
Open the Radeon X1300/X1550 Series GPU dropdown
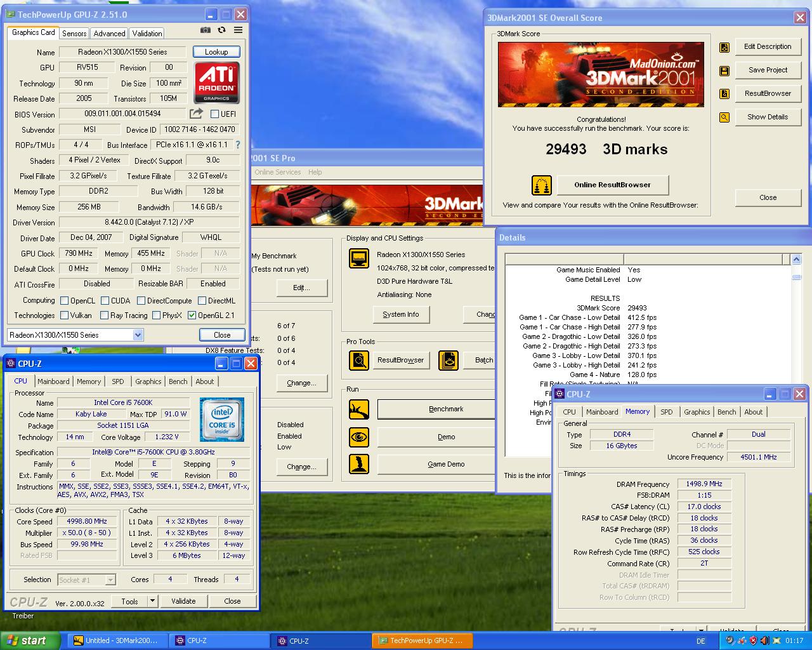138,335
